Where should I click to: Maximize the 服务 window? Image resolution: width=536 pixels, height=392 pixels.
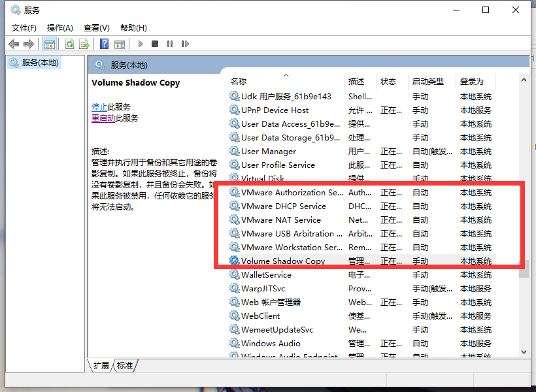(486, 10)
